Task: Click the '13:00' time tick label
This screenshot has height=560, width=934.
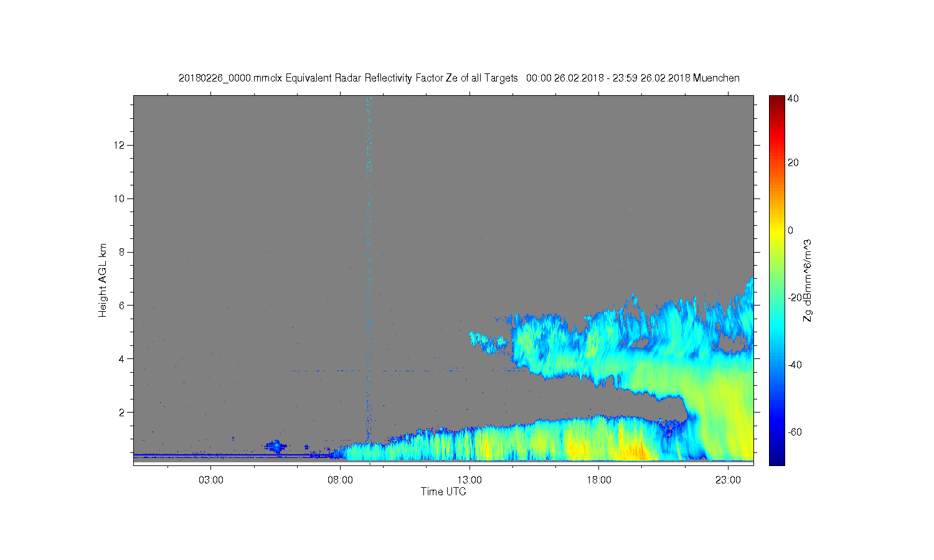Action: (469, 480)
